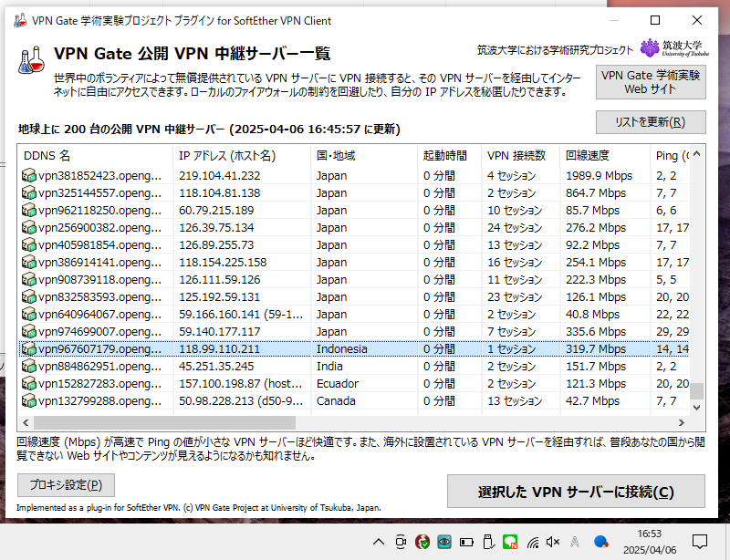Click the horizontal scrollbar thumb
This screenshot has height=560, width=730.
(x=164, y=422)
